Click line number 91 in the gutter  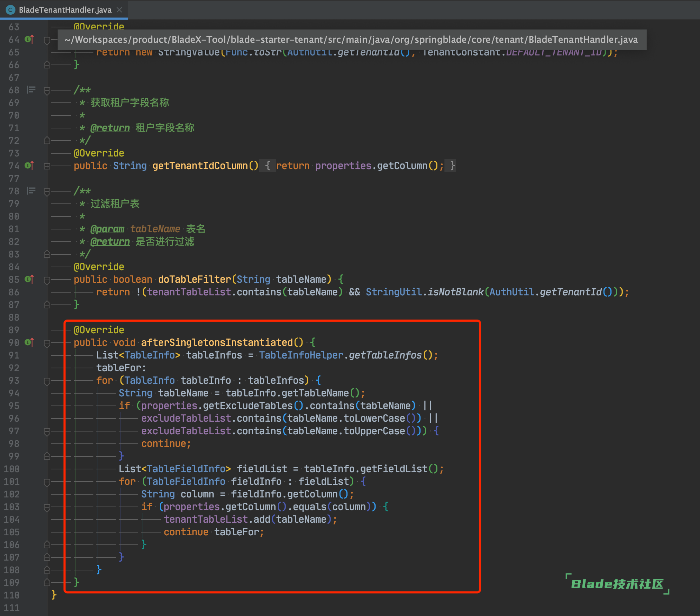14,355
